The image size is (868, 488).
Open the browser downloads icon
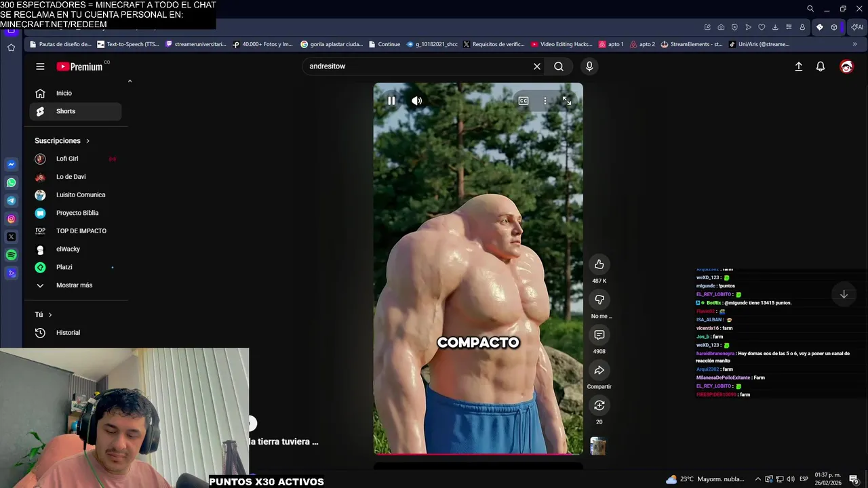tap(775, 27)
